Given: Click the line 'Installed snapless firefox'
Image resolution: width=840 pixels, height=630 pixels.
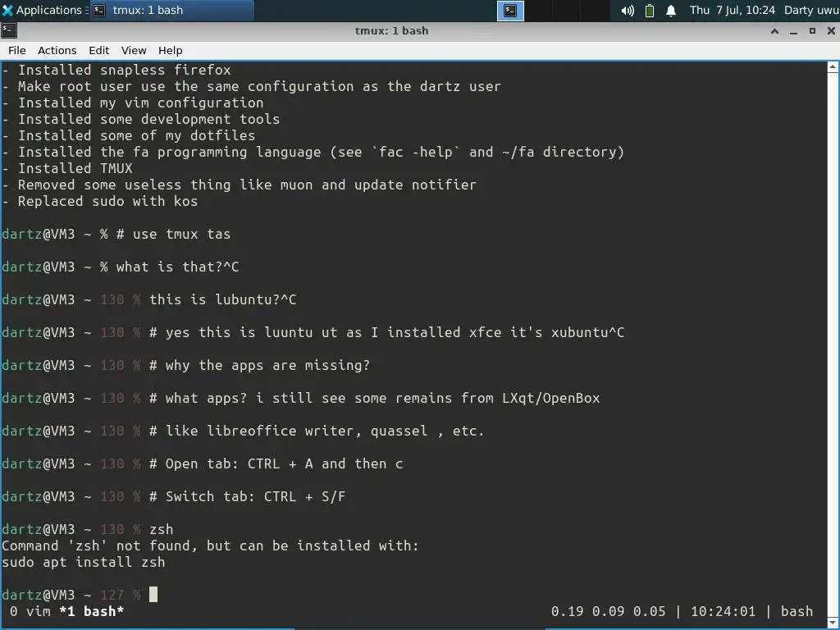Looking at the screenshot, I should tap(116, 70).
